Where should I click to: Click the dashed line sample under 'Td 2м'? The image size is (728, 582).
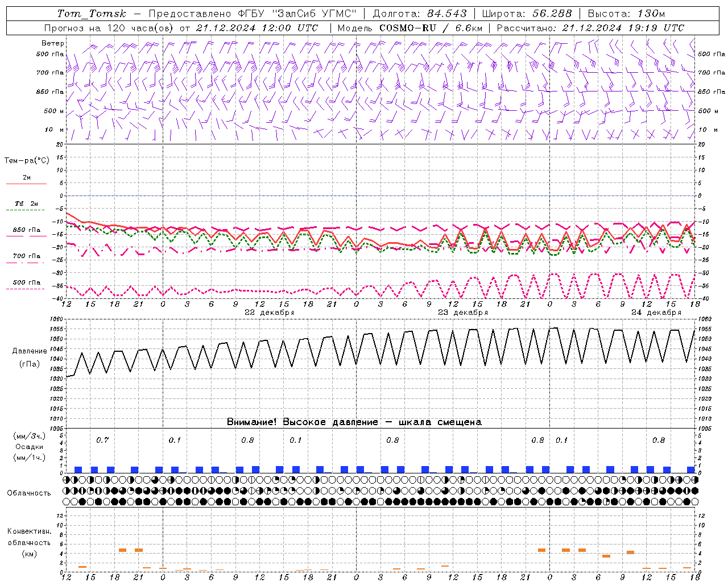click(26, 210)
